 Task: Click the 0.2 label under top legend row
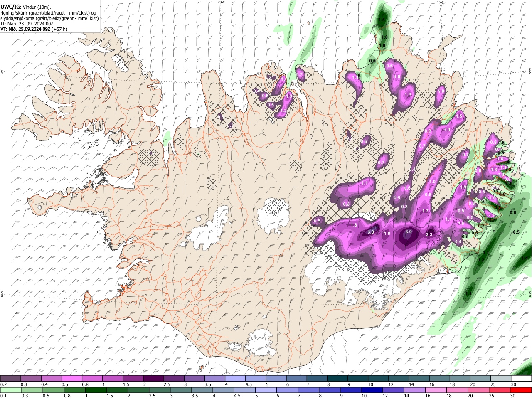click(3, 384)
